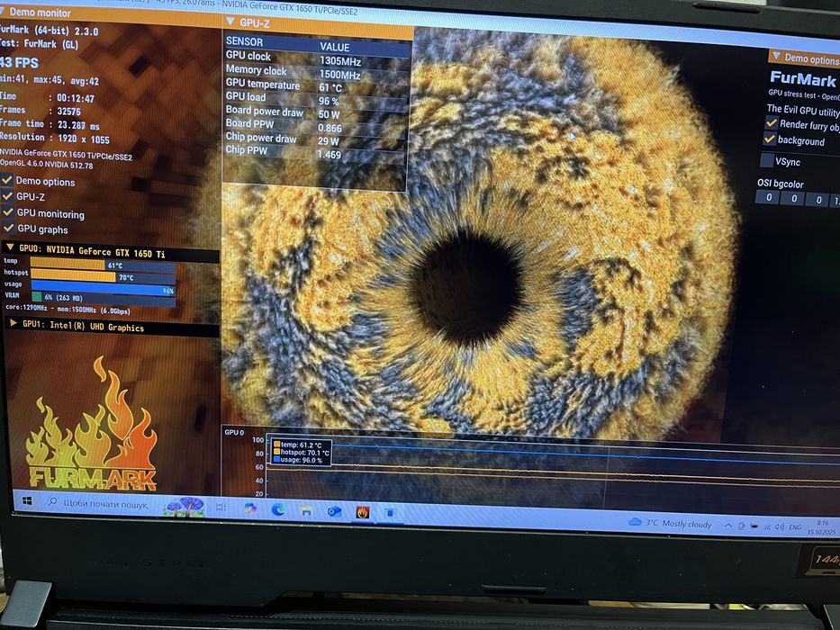The image size is (840, 630).
Task: Select the GPU temperature row
Action: click(x=317, y=85)
